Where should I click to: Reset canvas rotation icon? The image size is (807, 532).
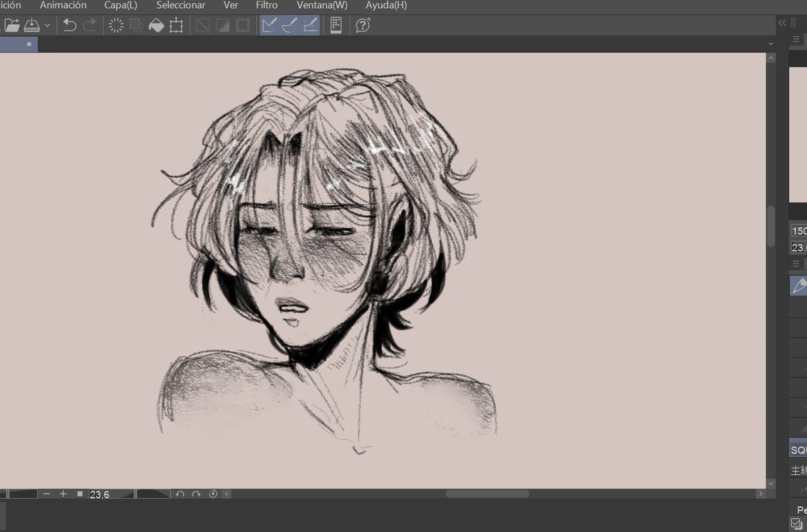[x=213, y=494]
